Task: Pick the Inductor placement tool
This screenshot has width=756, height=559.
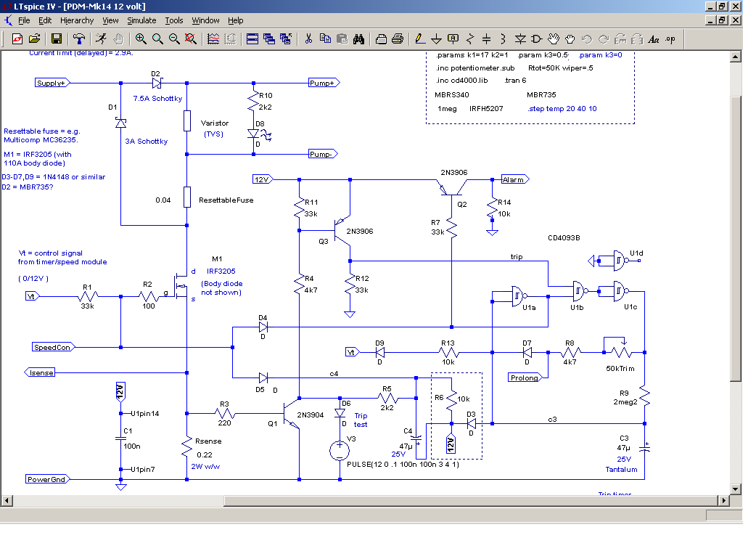Action: click(504, 39)
